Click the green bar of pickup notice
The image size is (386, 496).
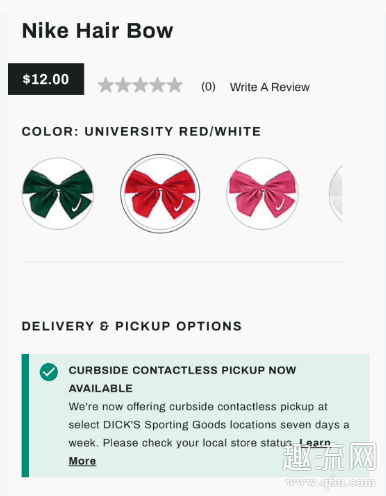[x=25, y=415]
